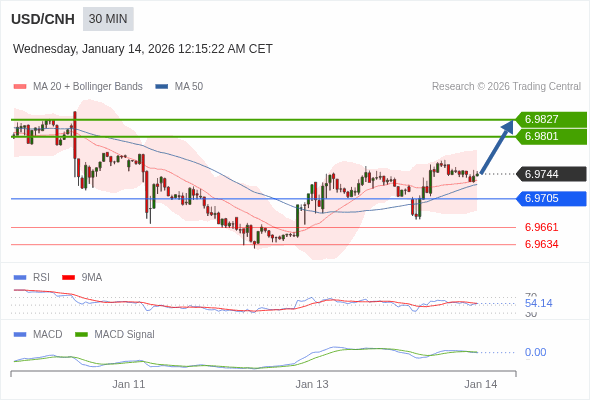Click the 6.9827 resistance price tag
This screenshot has width=590, height=400.
point(551,120)
